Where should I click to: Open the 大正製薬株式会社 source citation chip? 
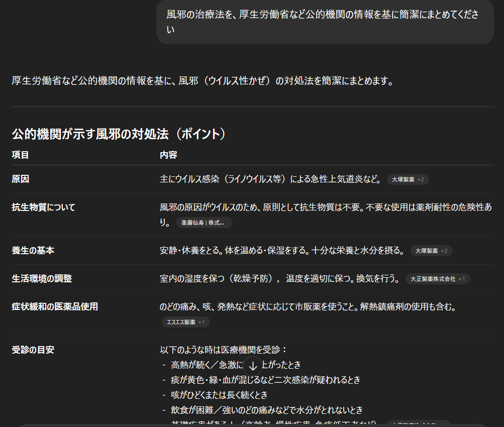[x=433, y=279]
